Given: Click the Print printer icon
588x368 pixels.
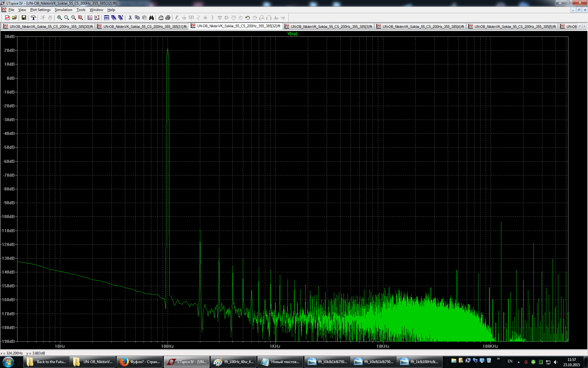Looking at the screenshot, I should [168, 18].
